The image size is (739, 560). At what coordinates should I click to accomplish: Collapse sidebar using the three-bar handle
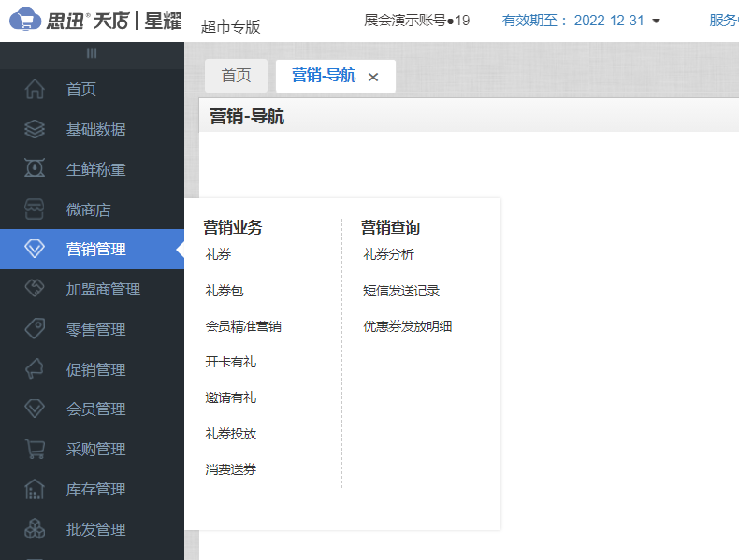point(92,53)
